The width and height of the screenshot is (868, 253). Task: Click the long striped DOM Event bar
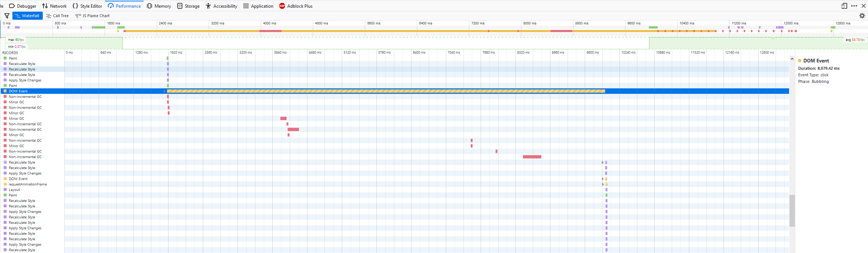tap(386, 91)
